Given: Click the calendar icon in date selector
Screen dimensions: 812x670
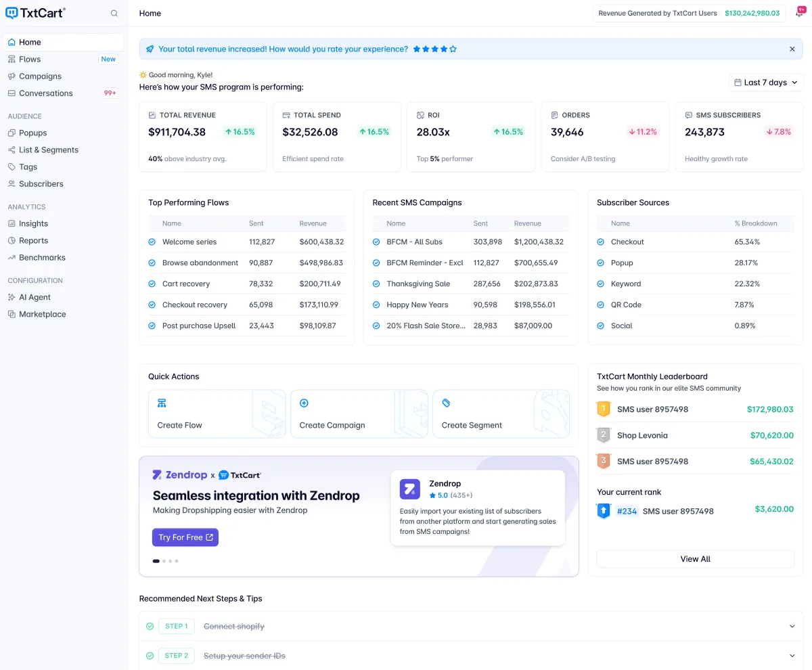Looking at the screenshot, I should tap(738, 83).
